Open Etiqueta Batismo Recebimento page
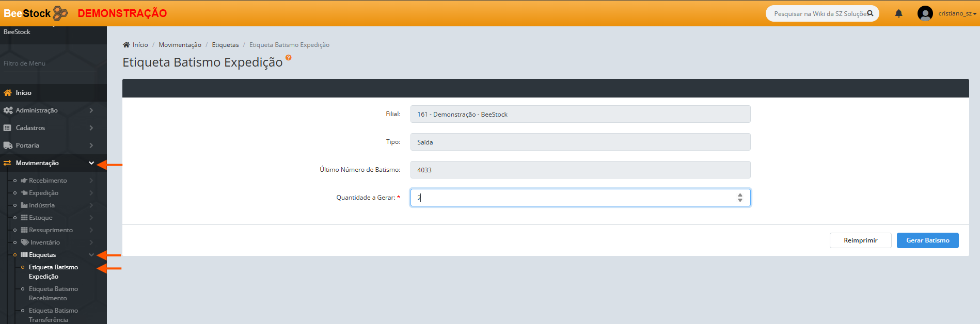The image size is (980, 324). tap(53, 294)
